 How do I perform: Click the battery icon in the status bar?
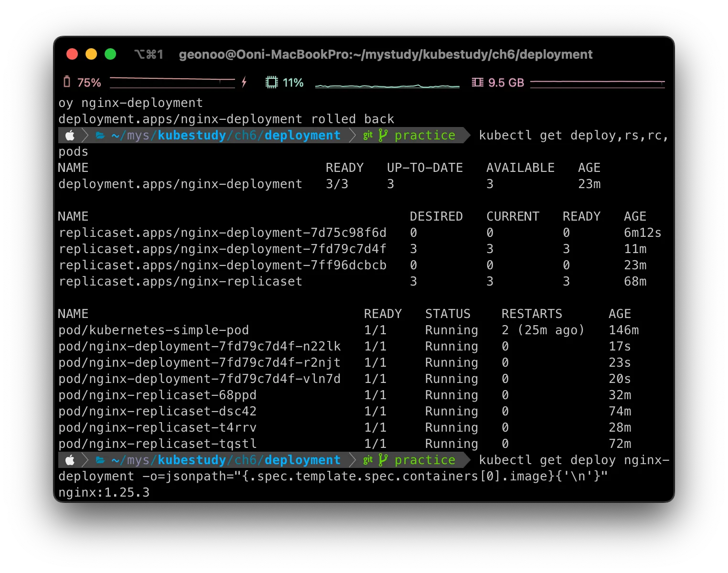67,82
